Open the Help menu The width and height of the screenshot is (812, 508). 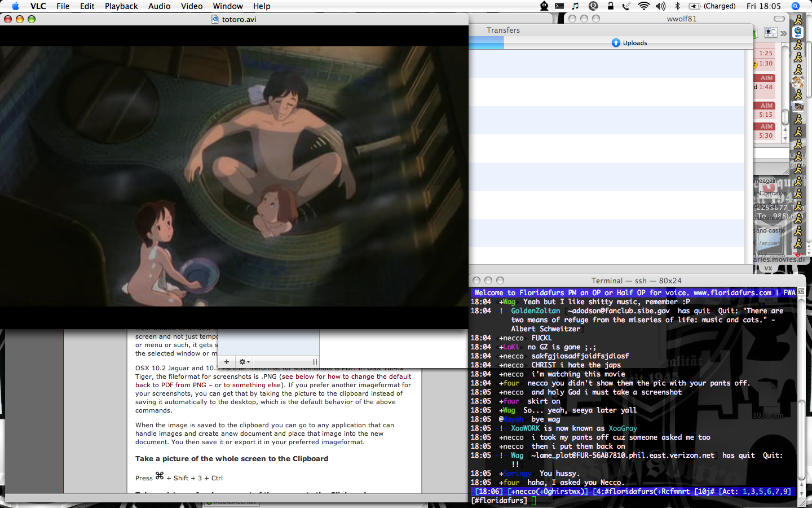[262, 6]
